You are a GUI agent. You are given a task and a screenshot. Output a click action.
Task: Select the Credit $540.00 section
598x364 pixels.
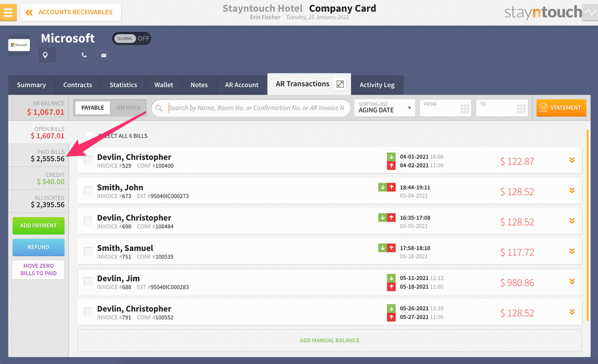tap(38, 178)
